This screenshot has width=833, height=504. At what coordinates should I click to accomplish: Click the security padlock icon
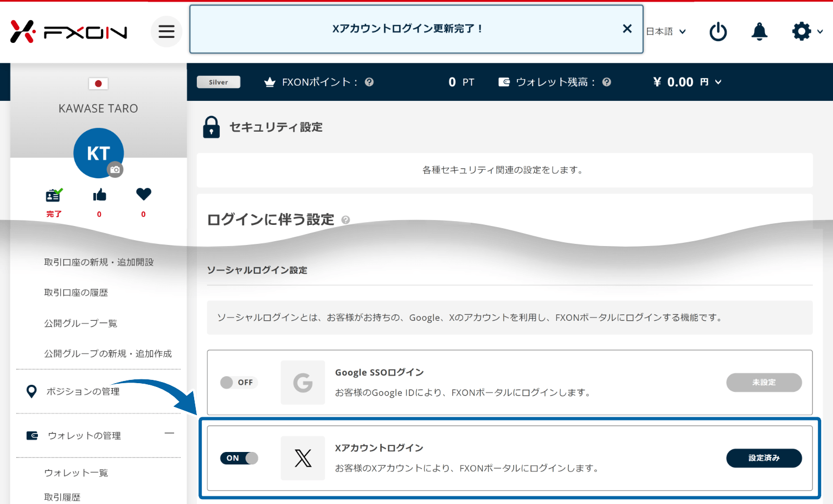(212, 127)
